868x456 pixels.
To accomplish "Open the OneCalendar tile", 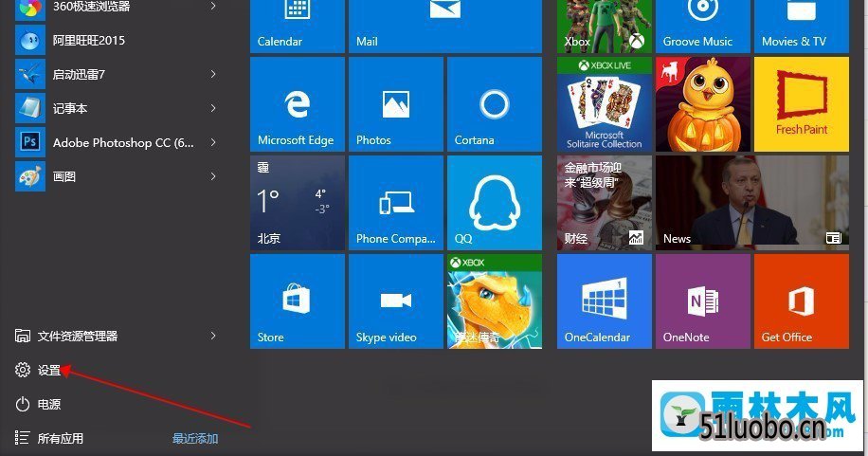I will tap(605, 301).
